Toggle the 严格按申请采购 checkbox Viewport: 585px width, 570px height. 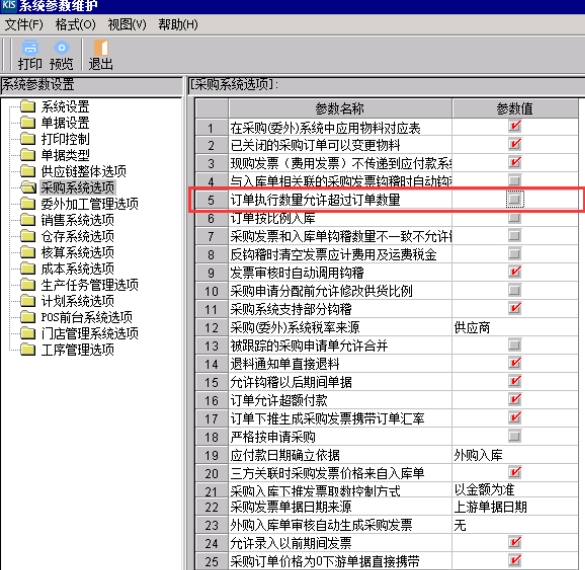coord(514,436)
